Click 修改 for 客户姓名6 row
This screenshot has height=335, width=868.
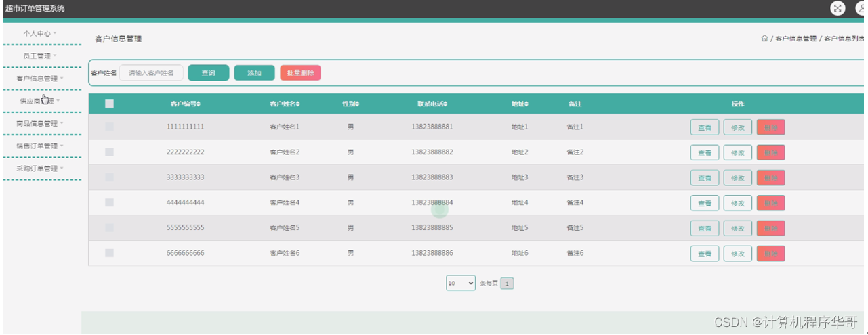[738, 254]
